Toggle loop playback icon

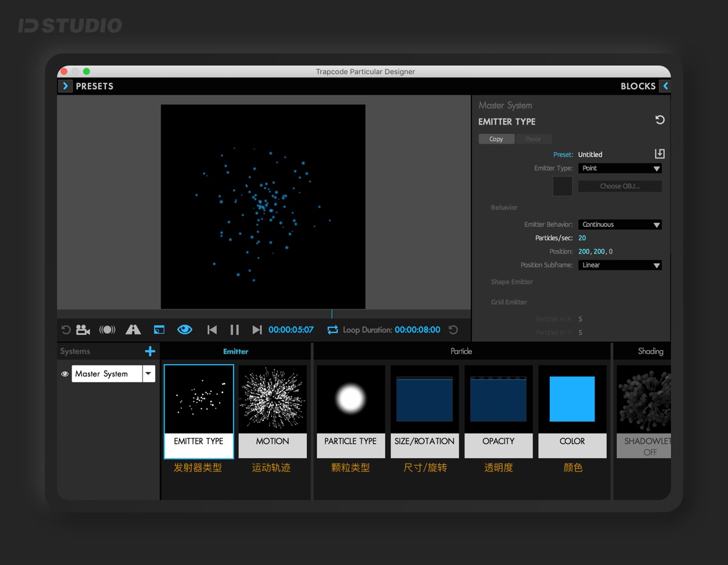coord(332,330)
